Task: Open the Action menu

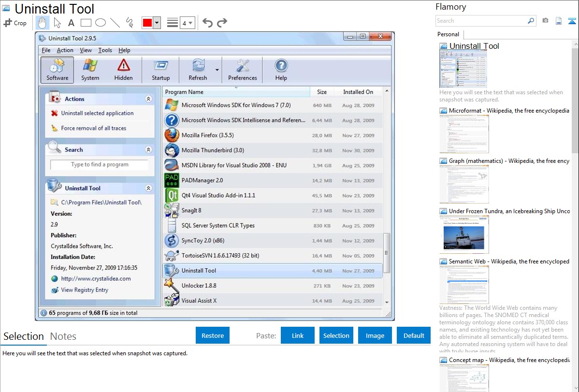Action: tap(65, 50)
